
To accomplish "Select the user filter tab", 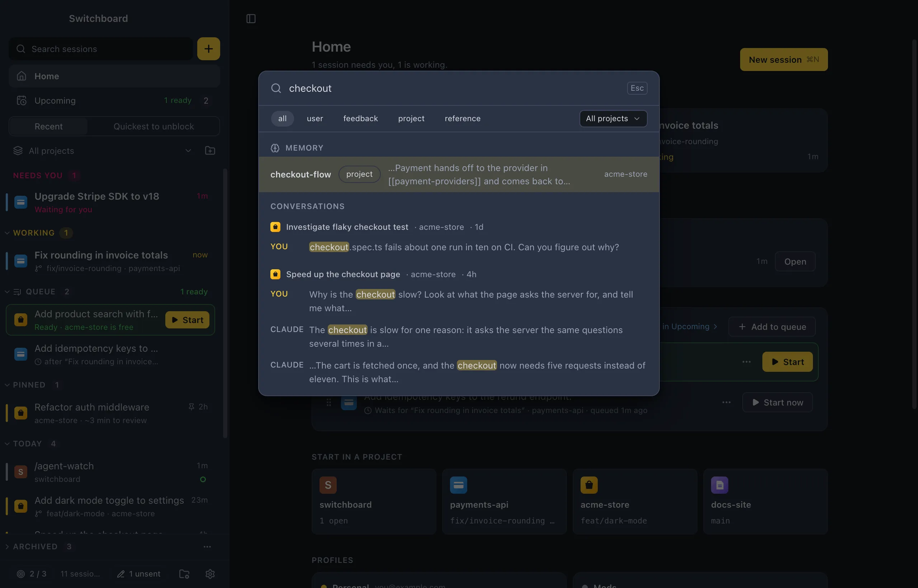I will point(315,118).
